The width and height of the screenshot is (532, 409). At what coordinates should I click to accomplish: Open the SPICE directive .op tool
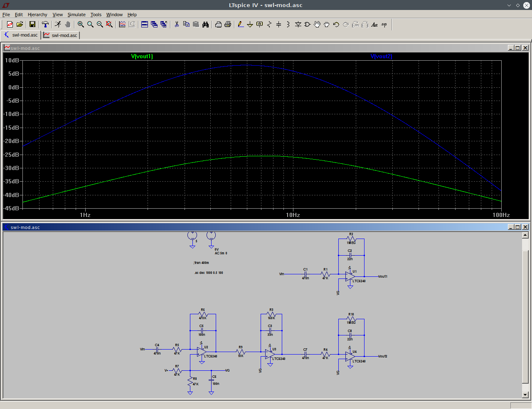pyautogui.click(x=384, y=25)
